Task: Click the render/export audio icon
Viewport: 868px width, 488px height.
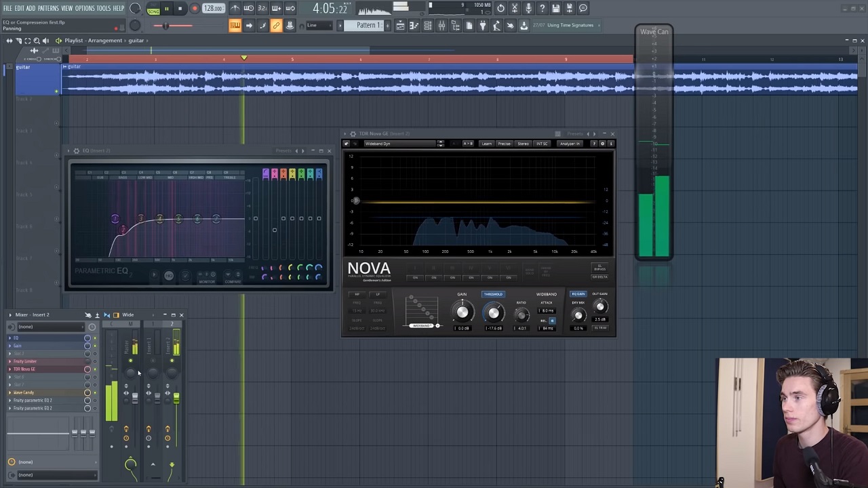Action: (570, 8)
